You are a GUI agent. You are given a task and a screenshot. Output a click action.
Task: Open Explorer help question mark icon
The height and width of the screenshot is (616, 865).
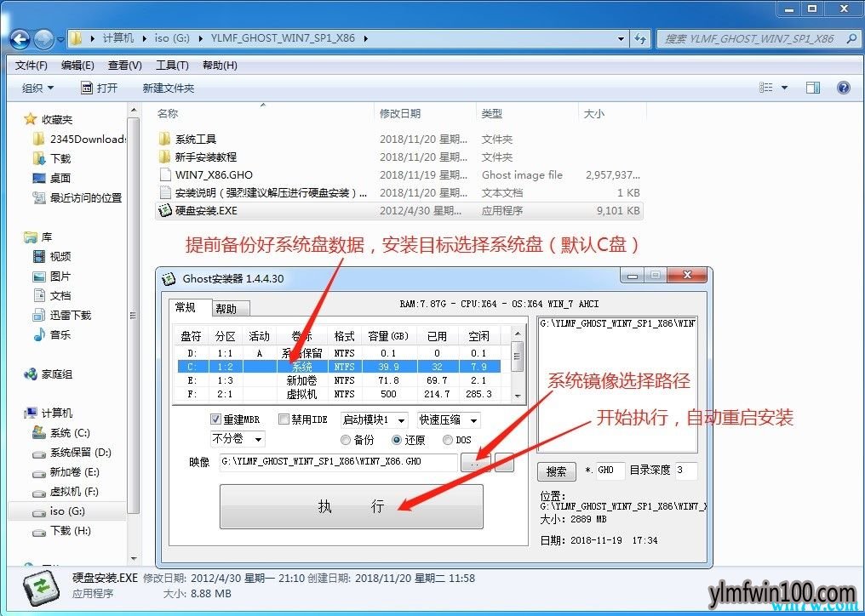pyautogui.click(x=844, y=88)
